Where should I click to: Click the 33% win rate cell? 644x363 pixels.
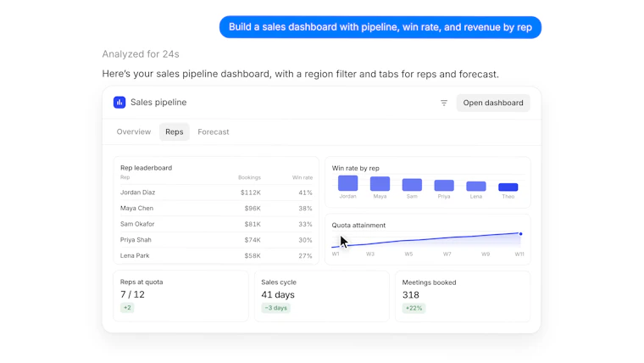[x=305, y=224]
